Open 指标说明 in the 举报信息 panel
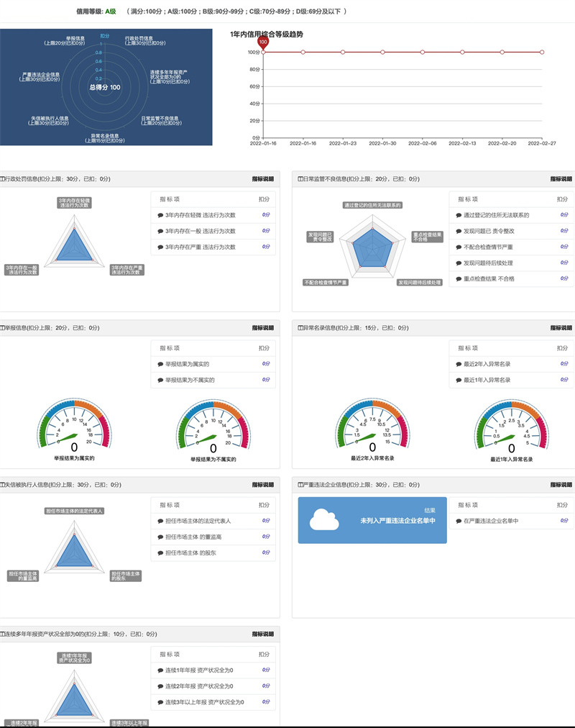The height and width of the screenshot is (728, 575). pos(262,327)
